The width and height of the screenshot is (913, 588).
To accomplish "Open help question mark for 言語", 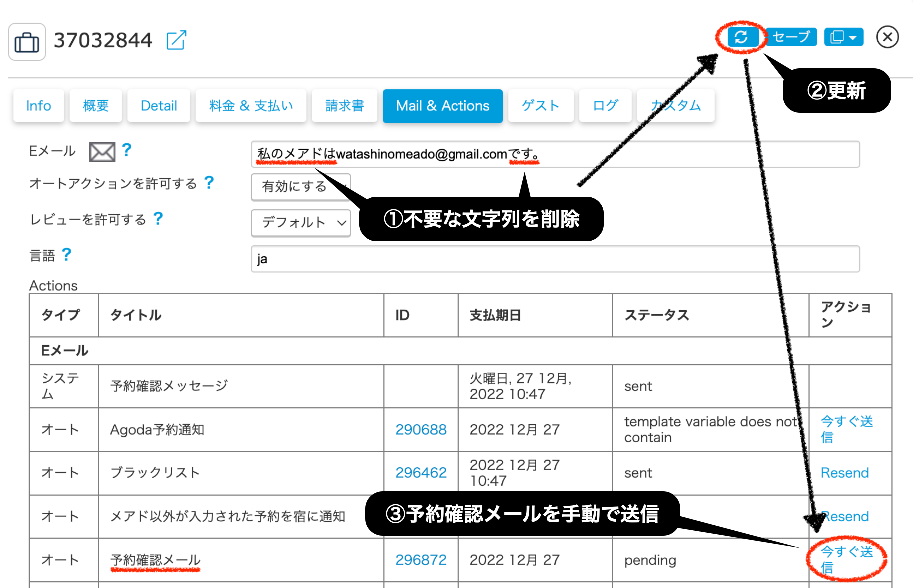I will tap(66, 255).
